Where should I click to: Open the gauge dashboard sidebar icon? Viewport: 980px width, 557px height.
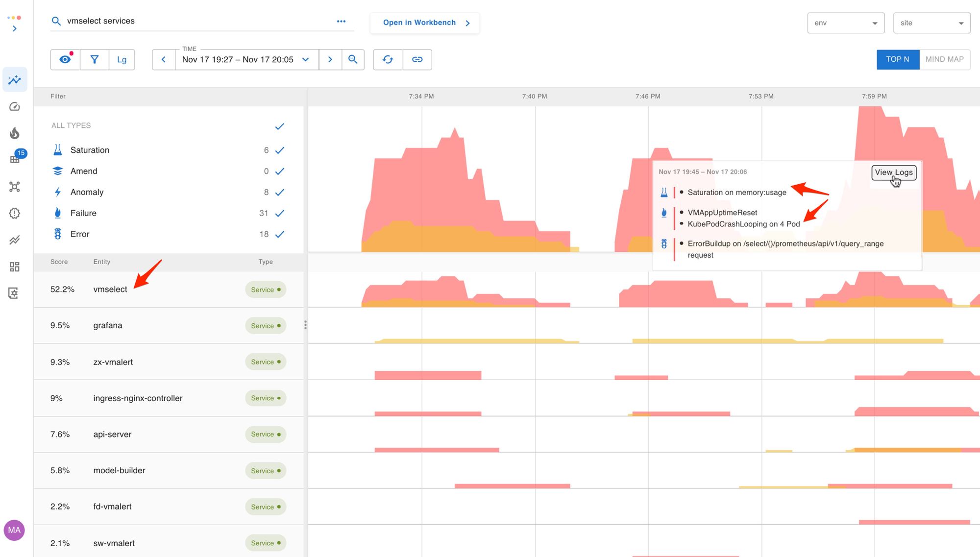pyautogui.click(x=15, y=107)
